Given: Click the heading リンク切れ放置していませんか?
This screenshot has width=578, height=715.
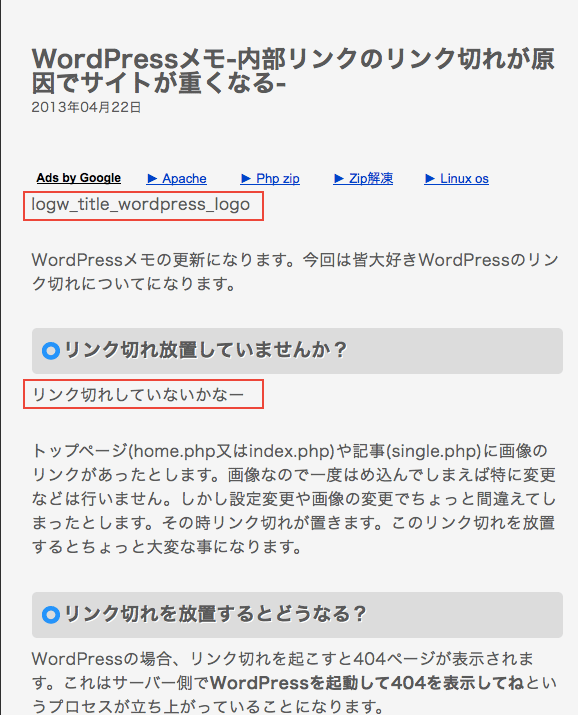Looking at the screenshot, I should tap(206, 350).
